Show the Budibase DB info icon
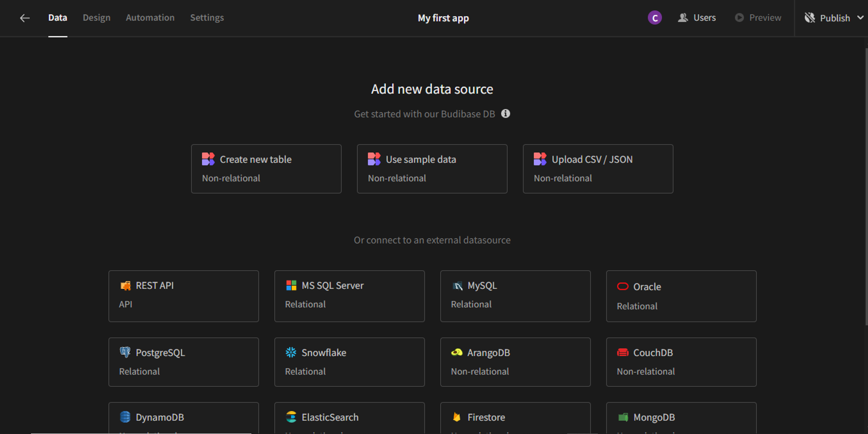The width and height of the screenshot is (868, 434). tap(506, 114)
